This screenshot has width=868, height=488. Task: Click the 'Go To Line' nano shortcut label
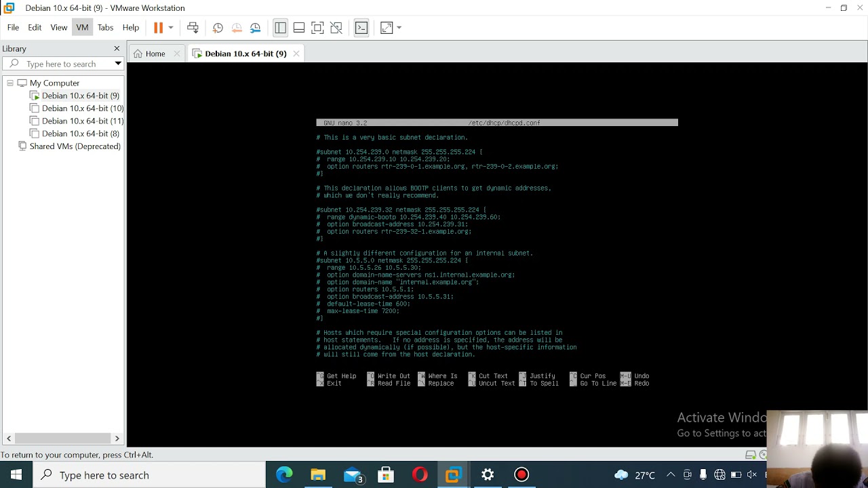pyautogui.click(x=598, y=384)
